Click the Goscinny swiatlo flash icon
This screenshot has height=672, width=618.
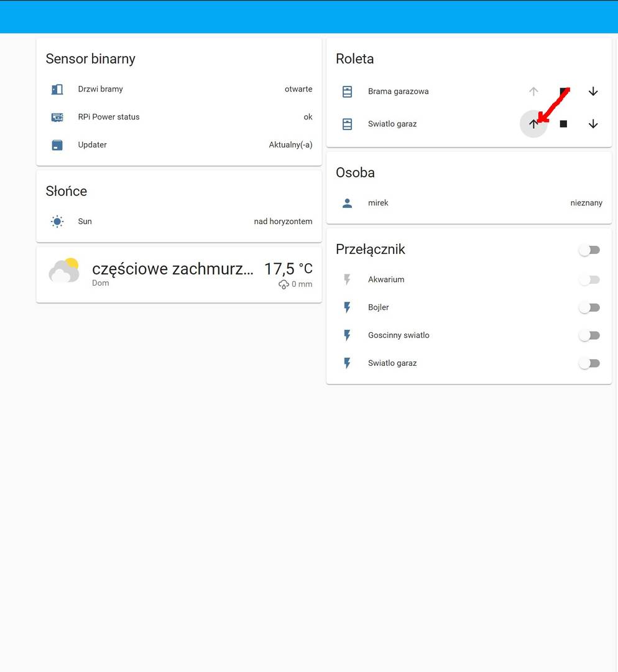pyautogui.click(x=348, y=335)
